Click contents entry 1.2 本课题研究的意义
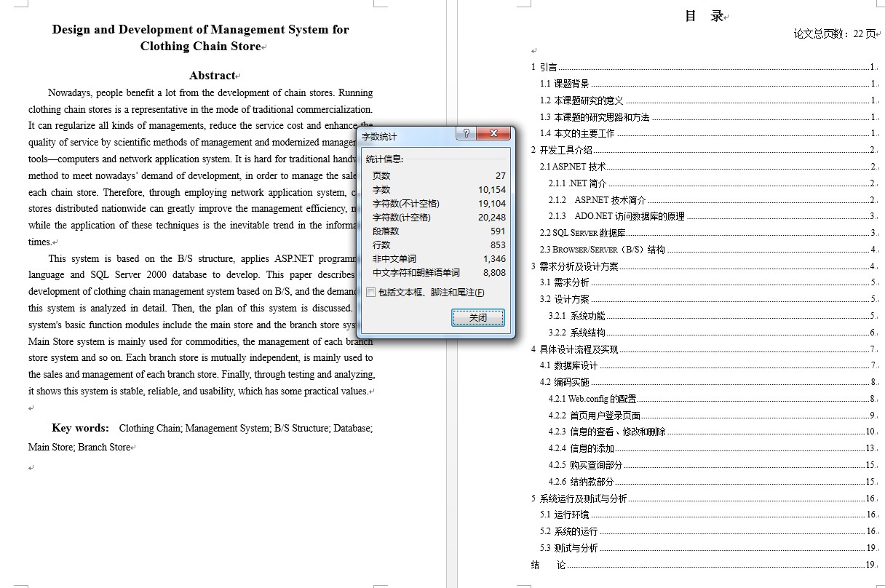885x588 pixels. pos(707,100)
